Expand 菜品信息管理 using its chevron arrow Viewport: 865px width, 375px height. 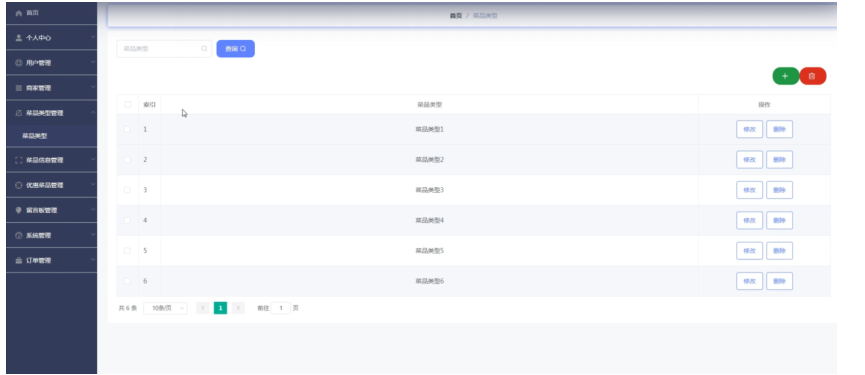[93, 160]
